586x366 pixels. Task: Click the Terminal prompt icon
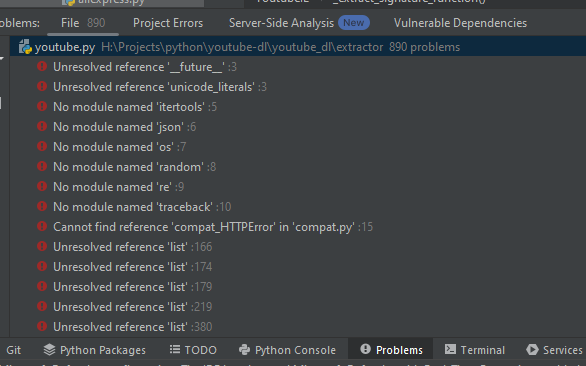[x=450, y=350]
